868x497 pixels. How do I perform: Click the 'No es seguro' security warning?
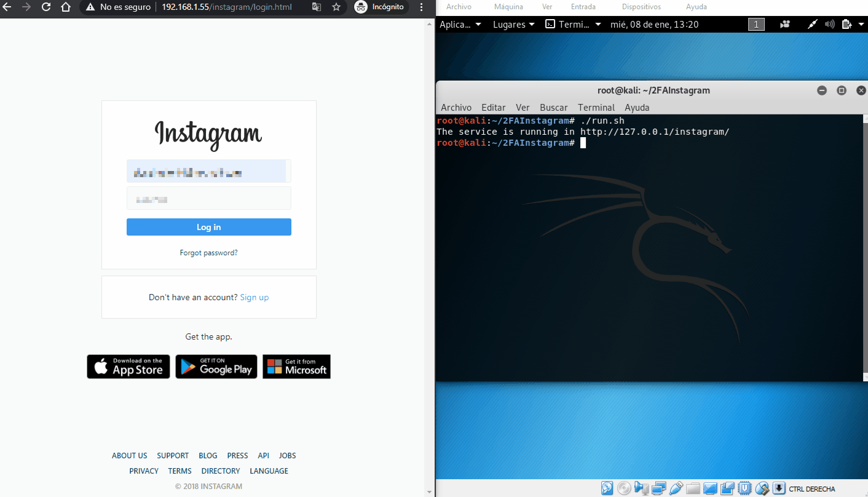click(117, 7)
